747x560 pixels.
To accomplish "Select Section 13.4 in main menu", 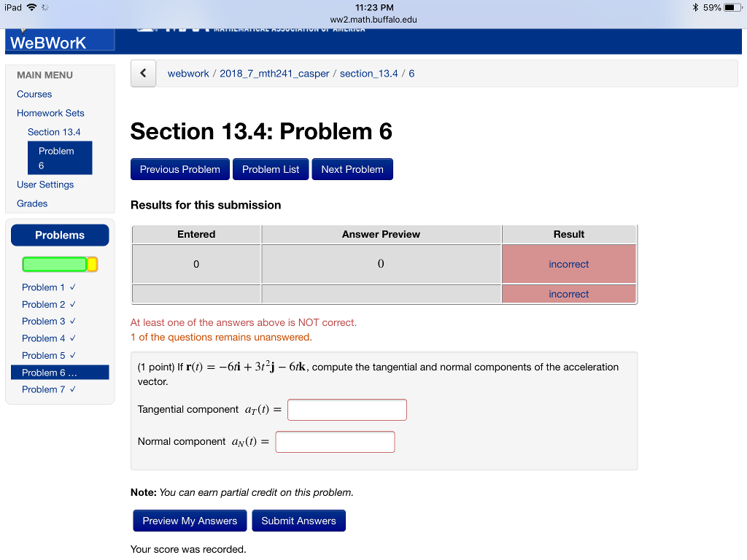I will (54, 132).
